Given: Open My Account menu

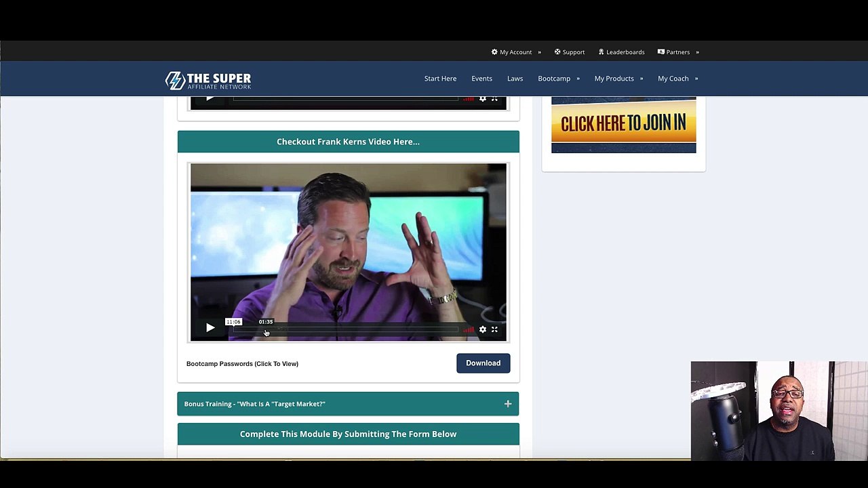Looking at the screenshot, I should pos(516,52).
